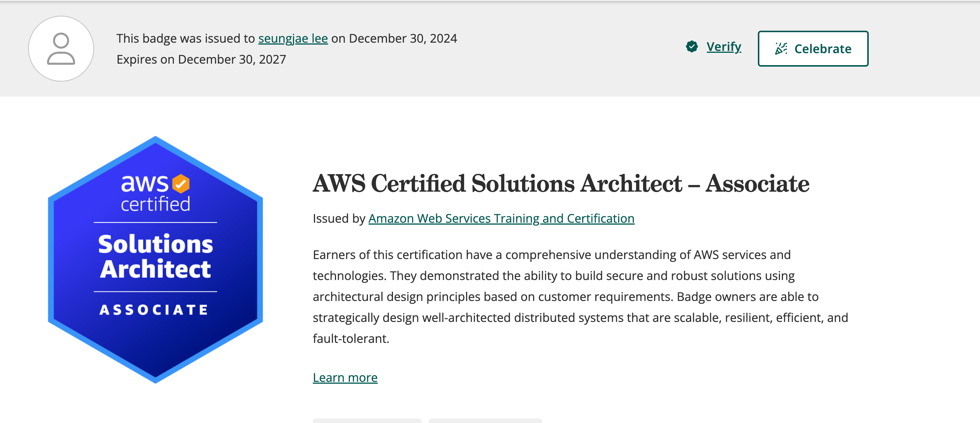Click the ASSOCIATE text on the badge
This screenshot has width=980, height=423.
(x=154, y=310)
